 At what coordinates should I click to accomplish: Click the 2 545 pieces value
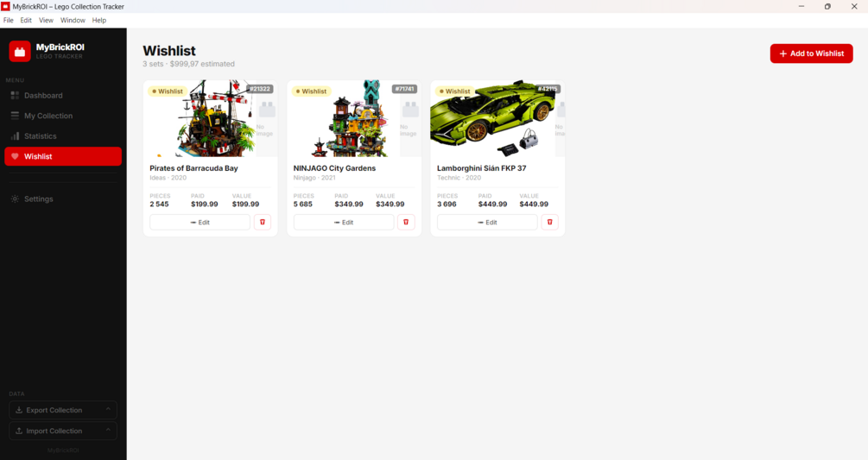159,204
